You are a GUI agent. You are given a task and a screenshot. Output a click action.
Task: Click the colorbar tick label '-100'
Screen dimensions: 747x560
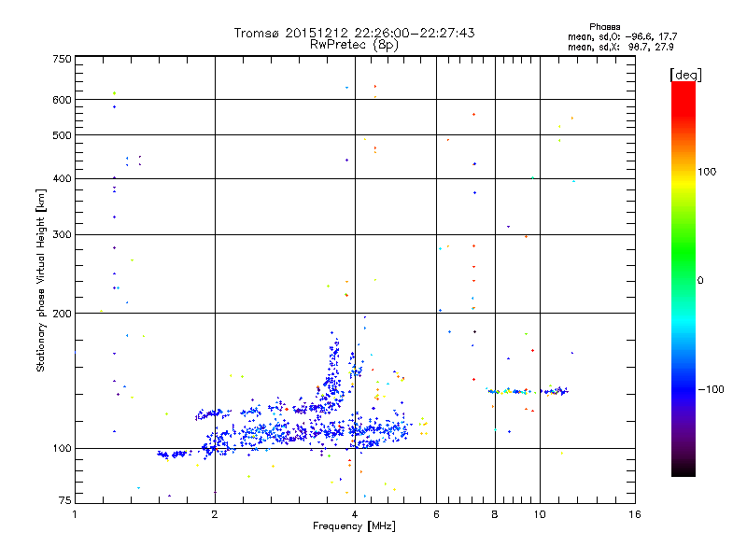(x=711, y=389)
